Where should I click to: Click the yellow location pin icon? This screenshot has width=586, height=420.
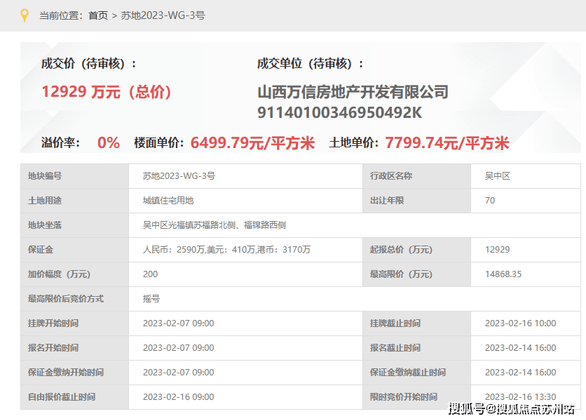point(24,16)
